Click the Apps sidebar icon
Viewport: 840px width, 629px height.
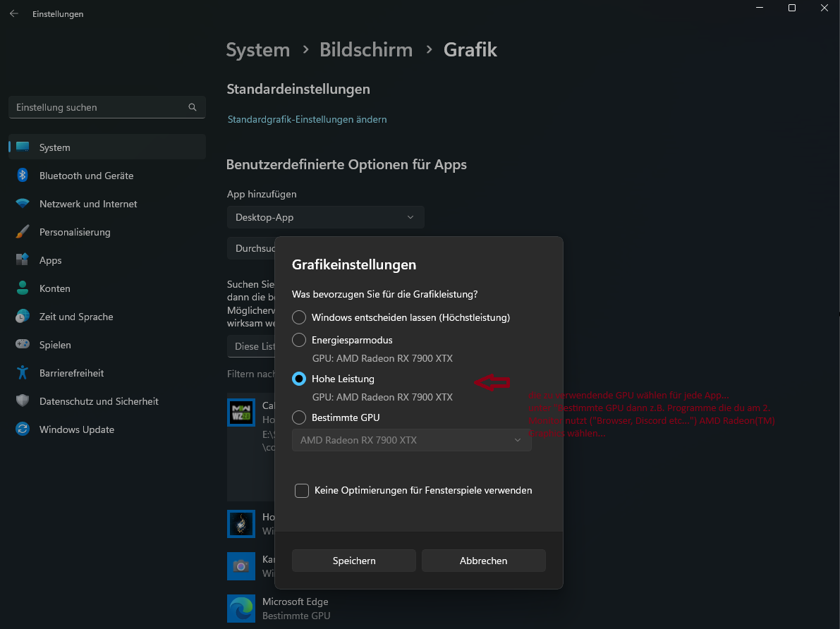click(23, 260)
